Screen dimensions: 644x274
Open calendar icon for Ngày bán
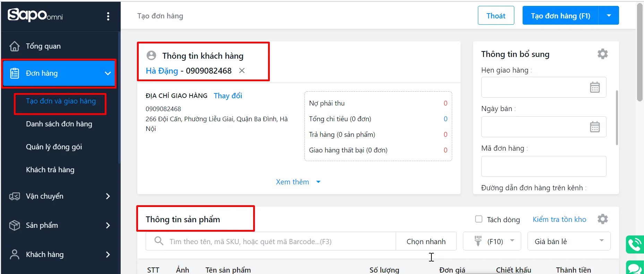(x=595, y=127)
